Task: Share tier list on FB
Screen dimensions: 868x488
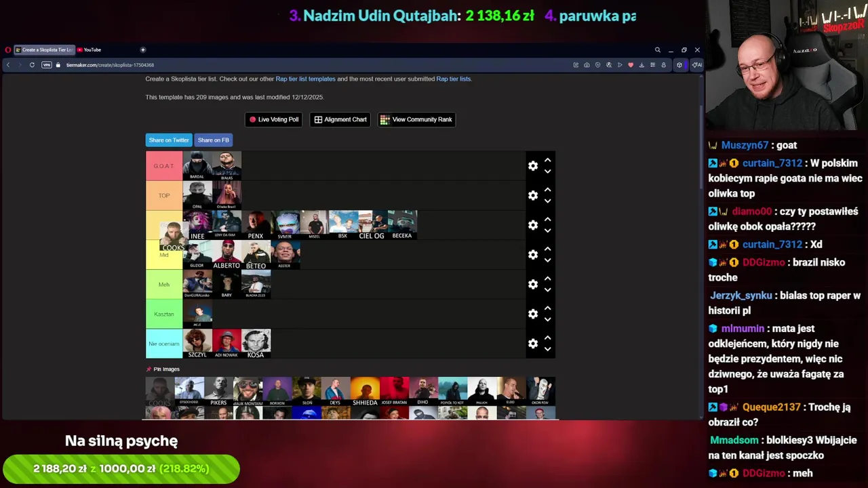Action: click(214, 140)
